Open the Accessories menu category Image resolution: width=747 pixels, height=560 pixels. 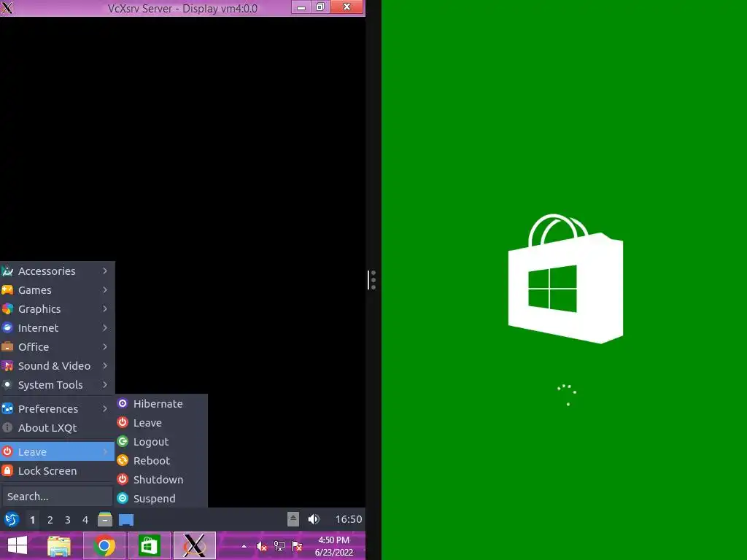tap(57, 271)
